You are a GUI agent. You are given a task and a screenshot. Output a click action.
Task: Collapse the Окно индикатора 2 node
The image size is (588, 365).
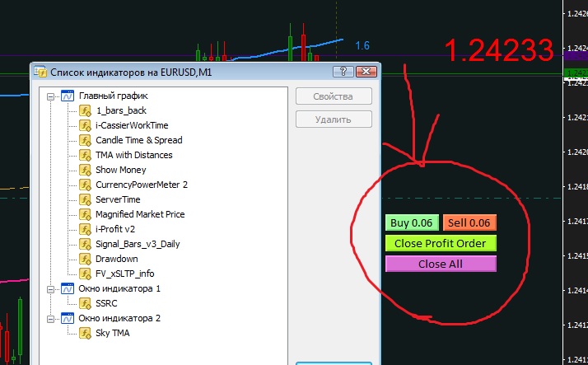click(x=50, y=319)
